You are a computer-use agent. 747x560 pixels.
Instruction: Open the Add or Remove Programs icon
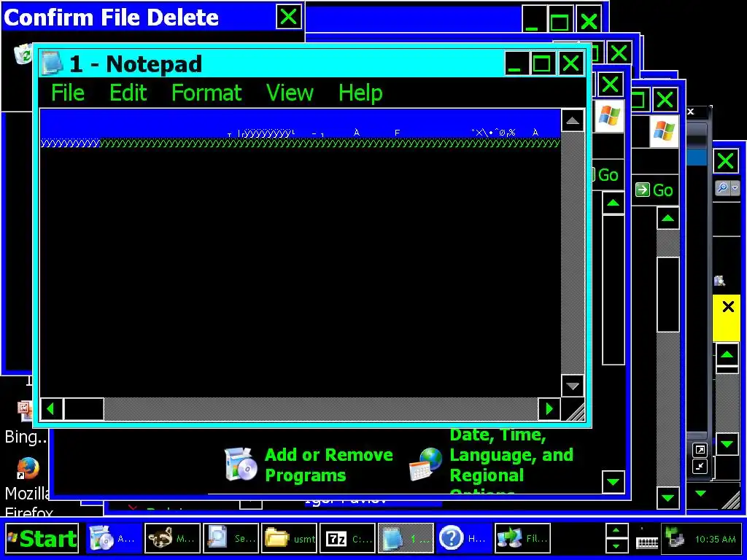[x=241, y=464]
